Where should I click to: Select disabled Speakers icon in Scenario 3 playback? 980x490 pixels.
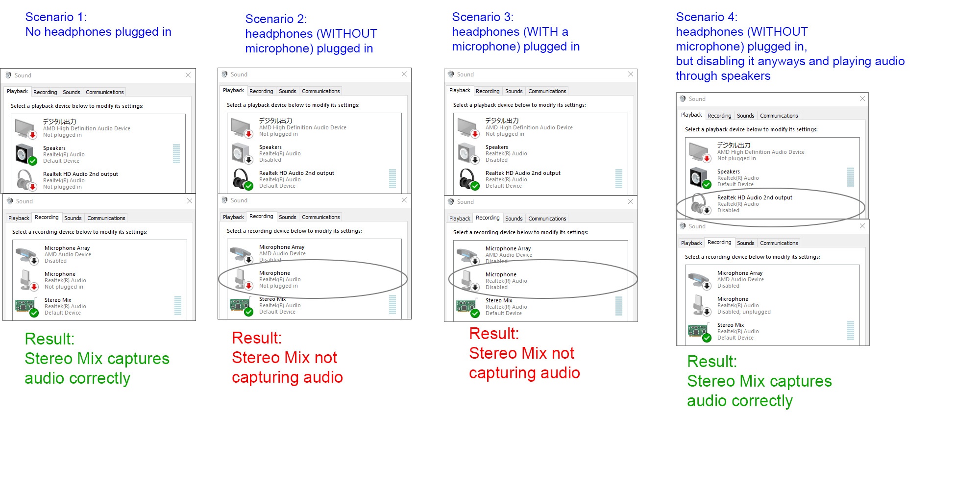click(468, 153)
